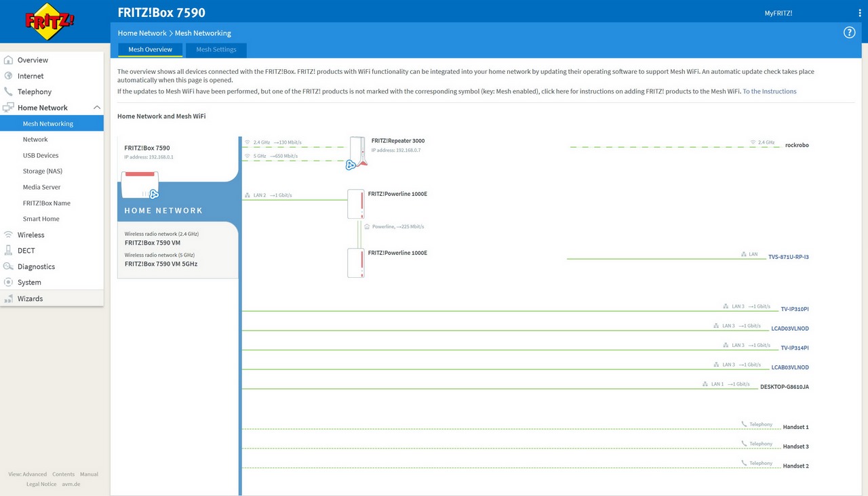Click the Home Network monitor icon
This screenshot has height=496, width=868.
[8, 107]
